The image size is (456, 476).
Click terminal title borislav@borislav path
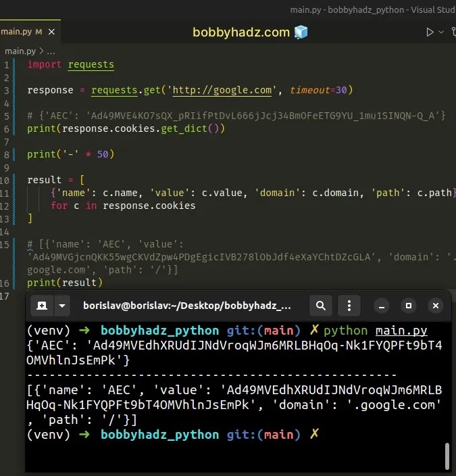click(187, 306)
